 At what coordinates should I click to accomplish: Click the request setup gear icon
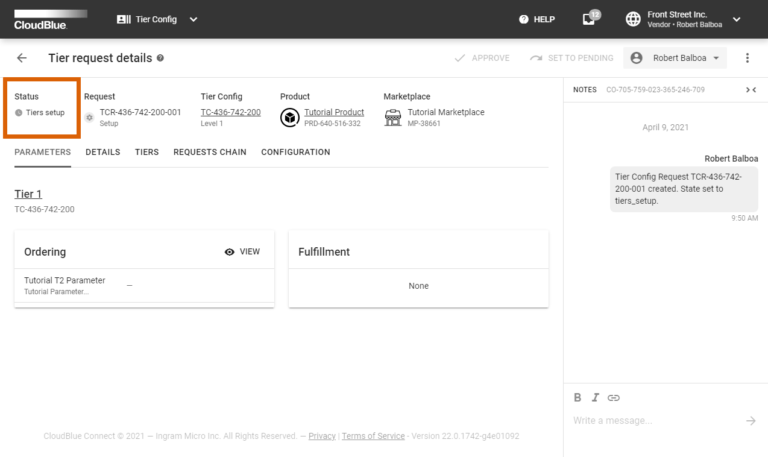click(x=89, y=118)
